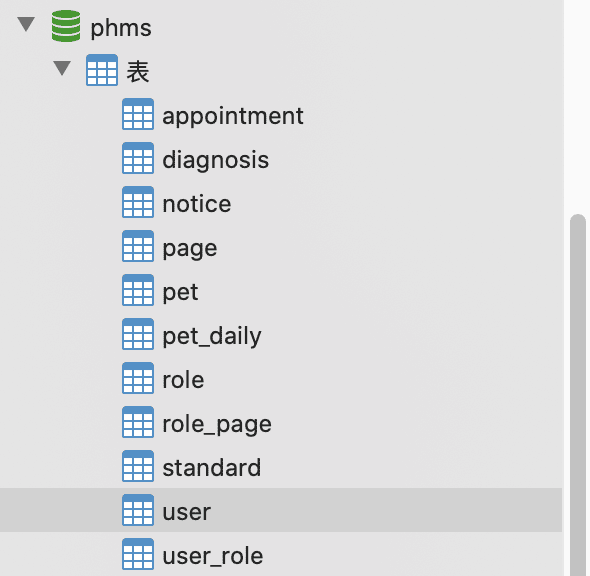This screenshot has width=590, height=576.
Task: Click the appointment table icon
Action: 138,114
